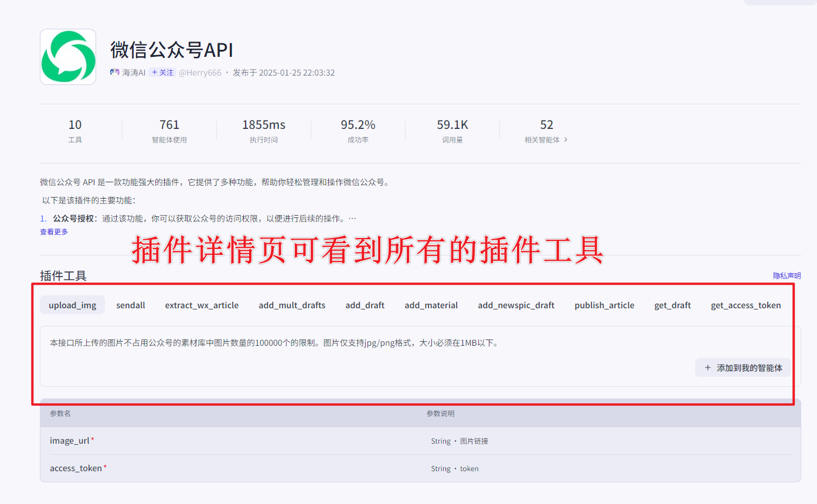Click the 海涛AI author avatar icon
The image size is (817, 504).
115,73
